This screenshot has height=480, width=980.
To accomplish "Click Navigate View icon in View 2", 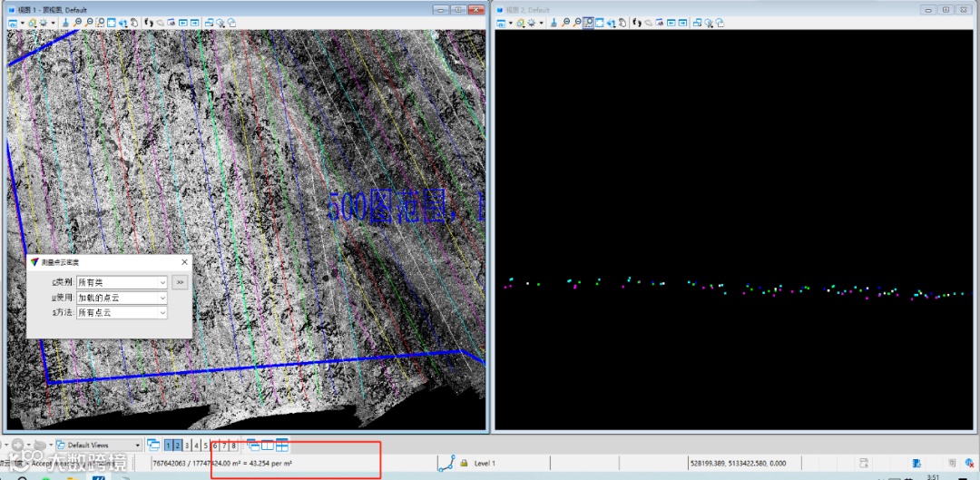I will coord(660,23).
